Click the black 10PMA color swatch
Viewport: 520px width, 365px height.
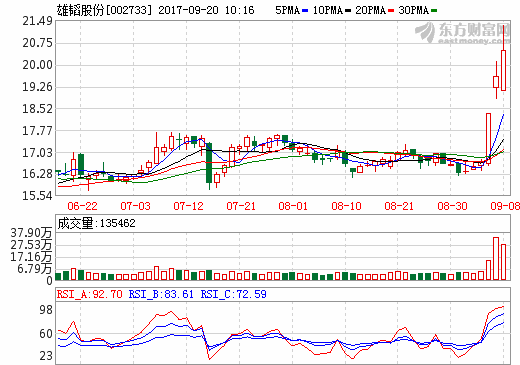[x=348, y=11]
